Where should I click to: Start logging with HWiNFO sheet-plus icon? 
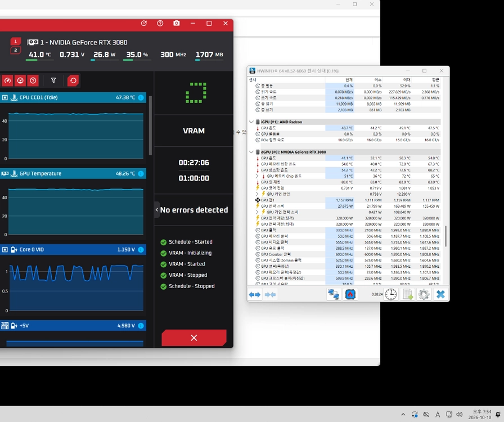tap(408, 294)
